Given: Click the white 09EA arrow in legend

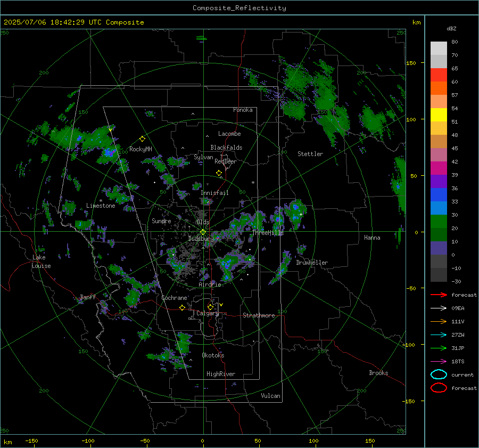Looking at the screenshot, I should [x=439, y=308].
